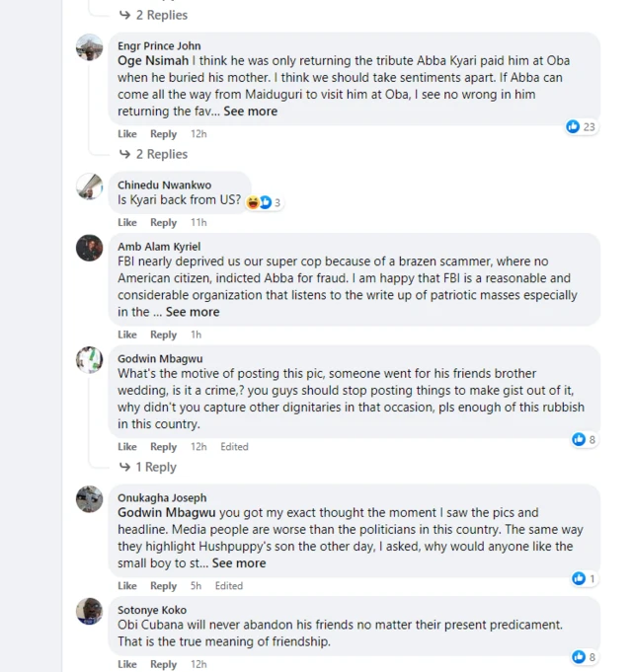Open Amb Alam Kyriel's profile picture

pyautogui.click(x=90, y=248)
